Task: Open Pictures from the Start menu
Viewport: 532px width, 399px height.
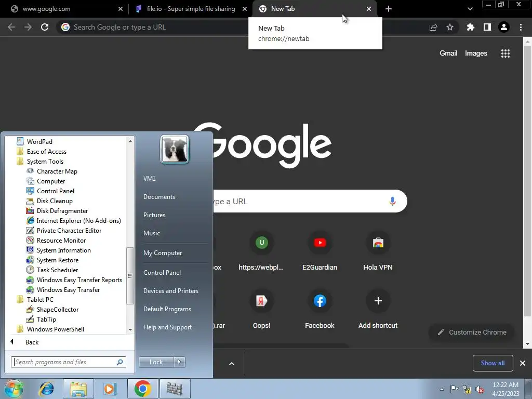Action: click(154, 215)
